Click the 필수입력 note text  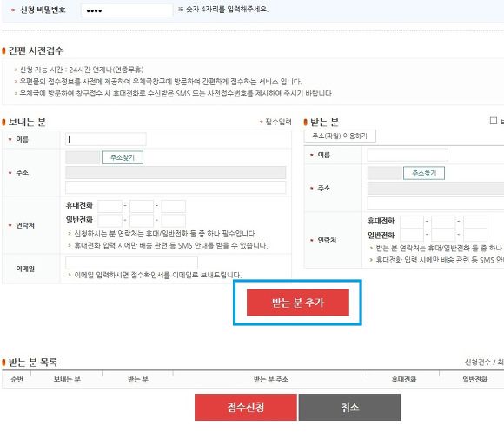point(278,122)
